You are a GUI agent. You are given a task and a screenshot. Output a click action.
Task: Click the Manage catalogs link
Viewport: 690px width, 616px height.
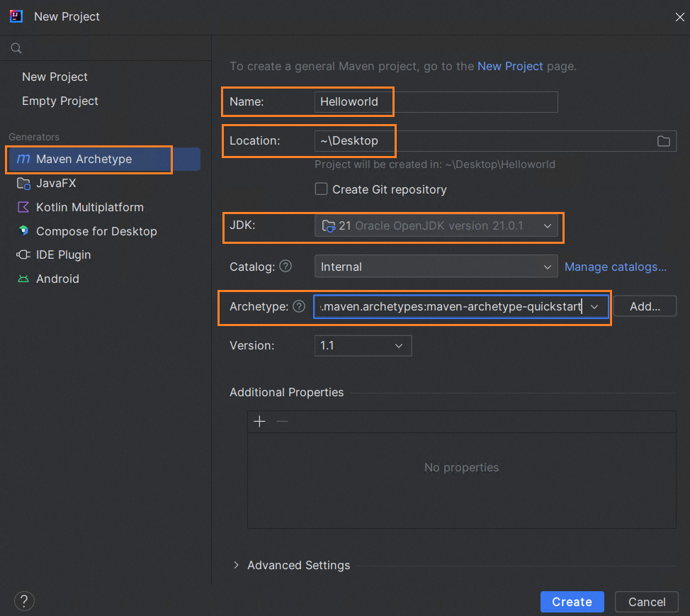coord(615,267)
